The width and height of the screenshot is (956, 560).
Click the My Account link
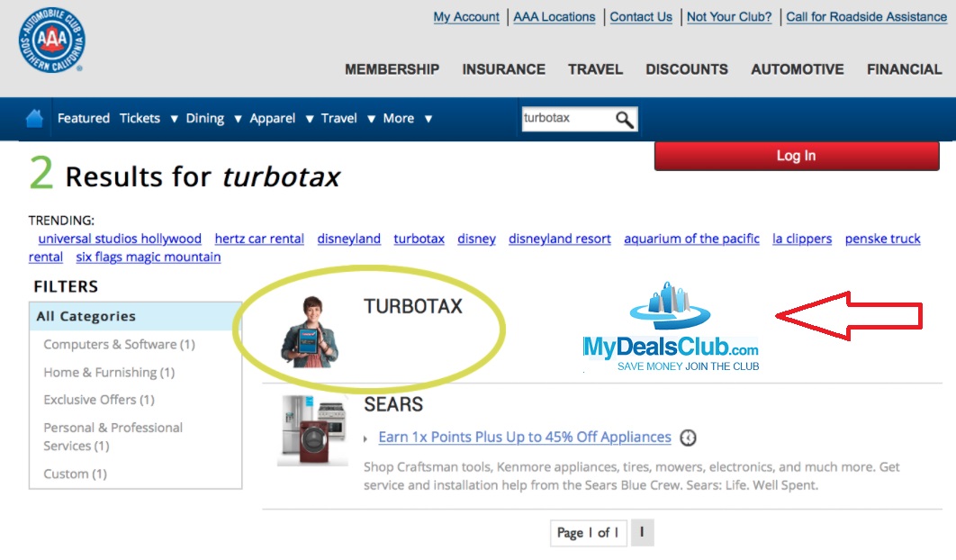(x=466, y=17)
